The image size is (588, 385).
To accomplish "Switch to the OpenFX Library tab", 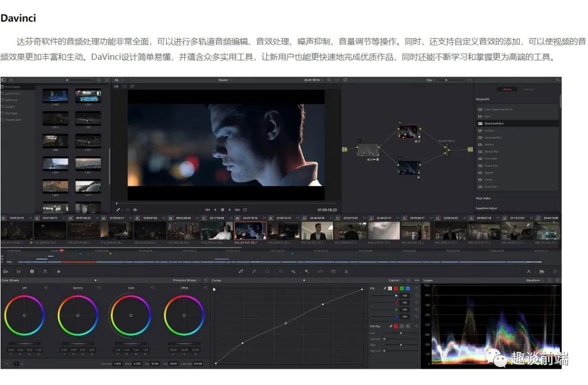I will (507, 89).
